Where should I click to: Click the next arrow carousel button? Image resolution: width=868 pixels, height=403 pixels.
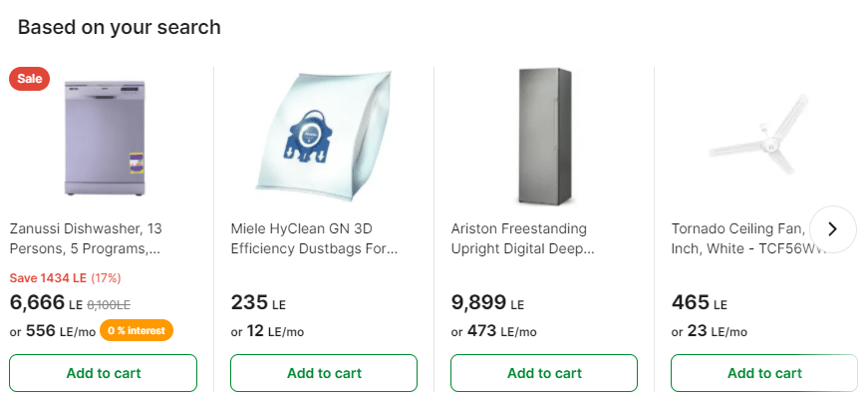(x=833, y=229)
